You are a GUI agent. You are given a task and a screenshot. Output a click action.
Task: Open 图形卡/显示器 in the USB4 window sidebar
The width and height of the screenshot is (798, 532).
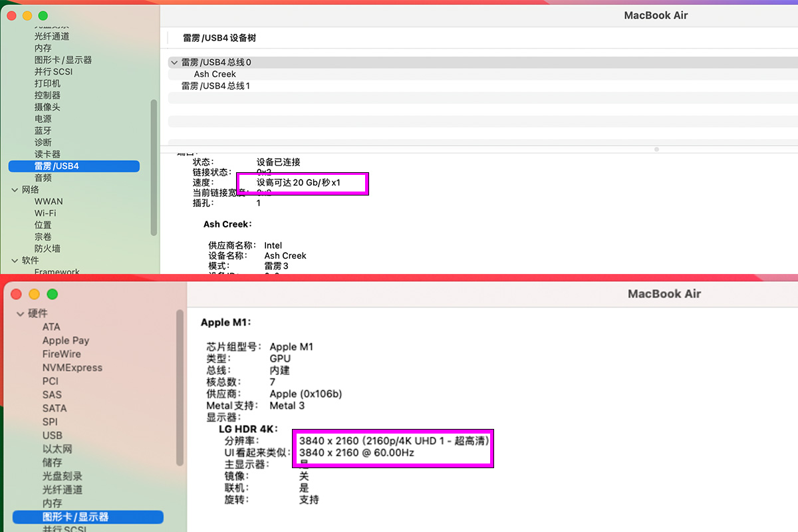coord(63,60)
